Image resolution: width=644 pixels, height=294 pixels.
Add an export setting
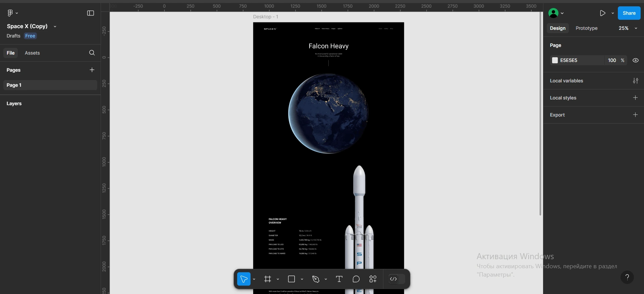pyautogui.click(x=635, y=115)
